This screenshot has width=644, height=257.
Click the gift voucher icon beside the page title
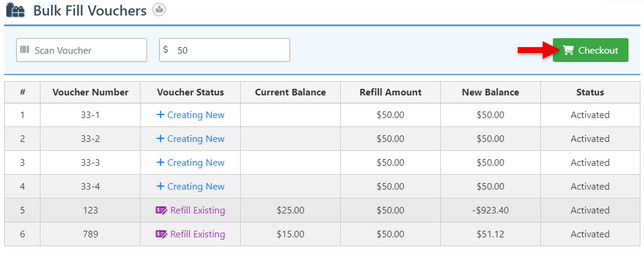(15, 11)
